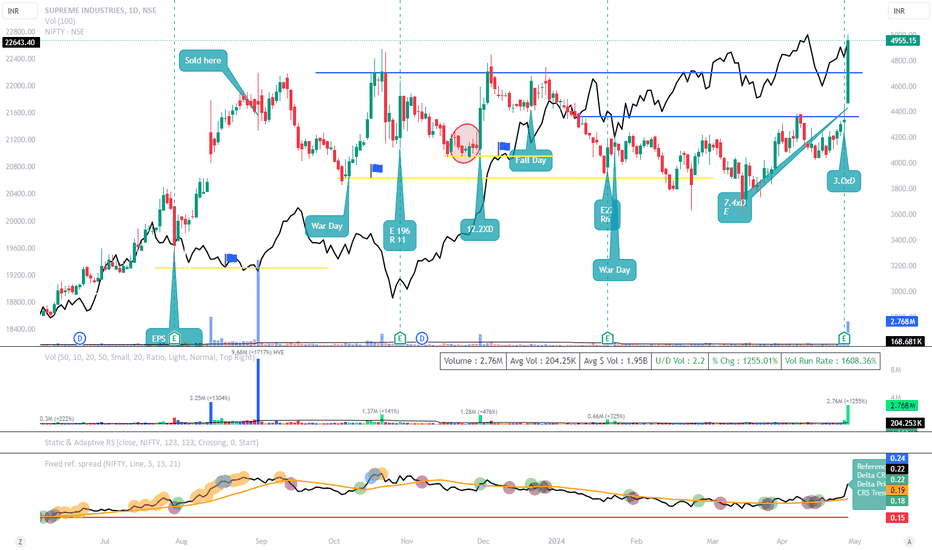Viewport: 932px width, 550px height.
Task: Click the 1.28M (+476%) volume label
Action: 478,411
